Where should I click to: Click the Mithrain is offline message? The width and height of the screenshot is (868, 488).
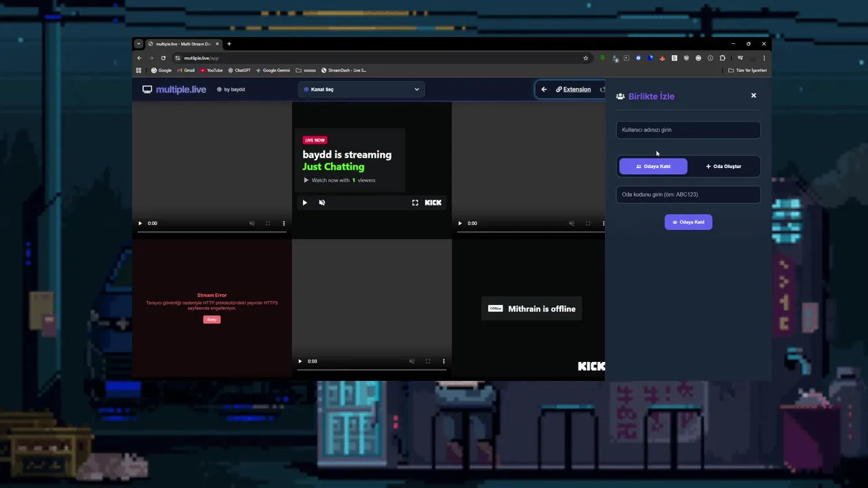[532, 308]
